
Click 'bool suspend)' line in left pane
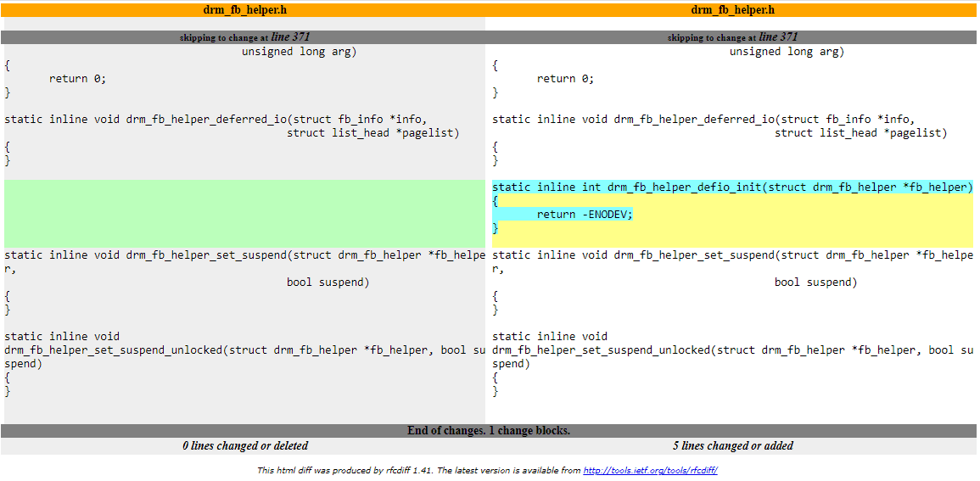(x=328, y=282)
